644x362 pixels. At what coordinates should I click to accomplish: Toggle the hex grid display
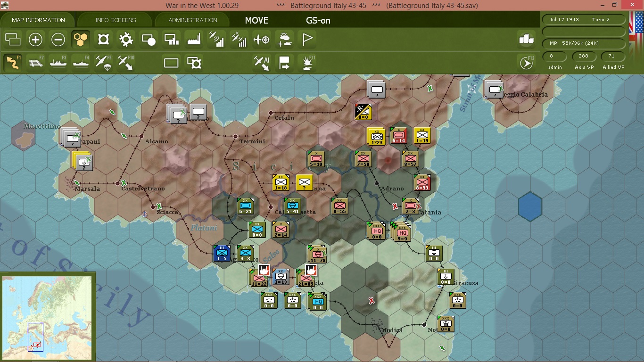81,40
